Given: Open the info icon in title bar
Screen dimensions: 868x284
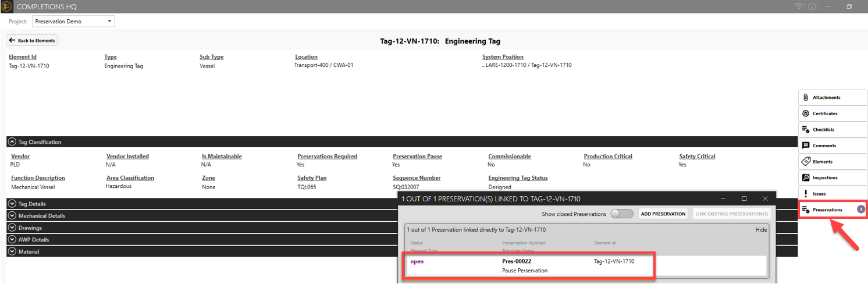Looking at the screenshot, I should point(812,6).
